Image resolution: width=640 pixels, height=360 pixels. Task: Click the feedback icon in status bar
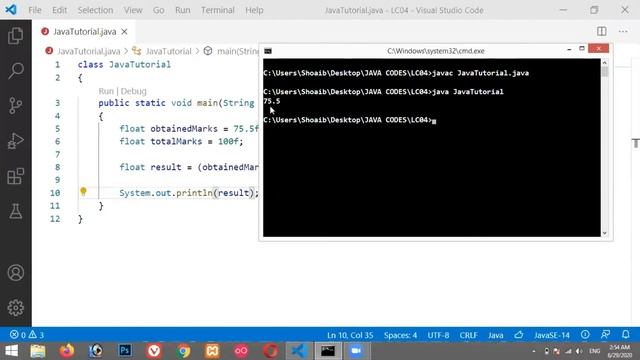click(x=605, y=335)
